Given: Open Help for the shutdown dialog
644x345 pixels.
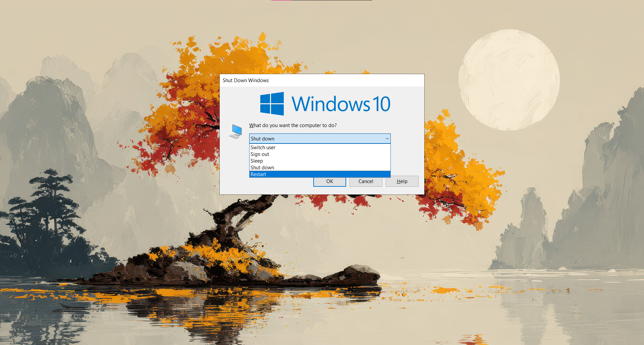Looking at the screenshot, I should pos(402,181).
